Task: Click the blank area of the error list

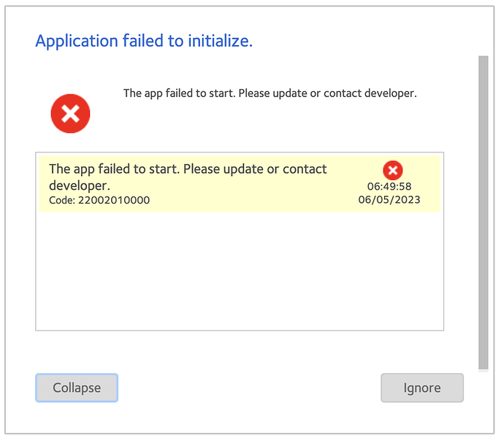Action: point(240,270)
